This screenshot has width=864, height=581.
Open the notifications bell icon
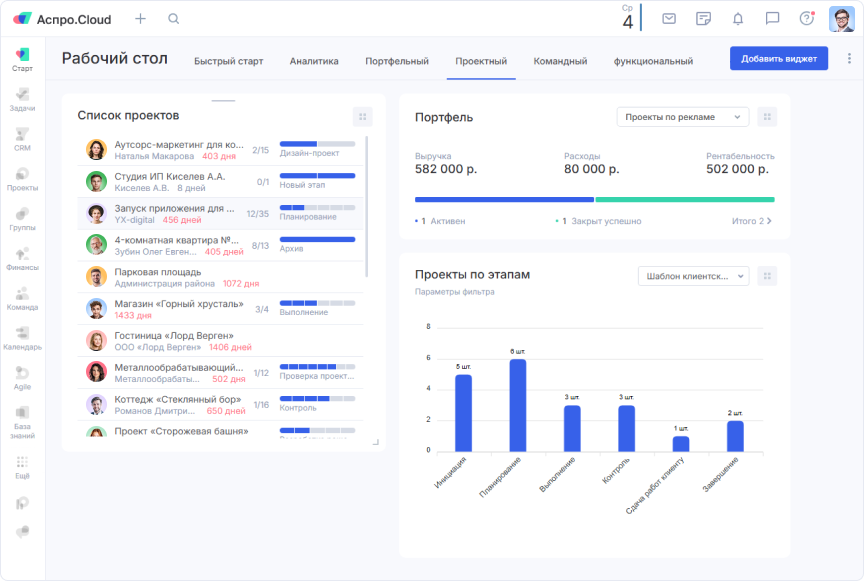(x=737, y=18)
